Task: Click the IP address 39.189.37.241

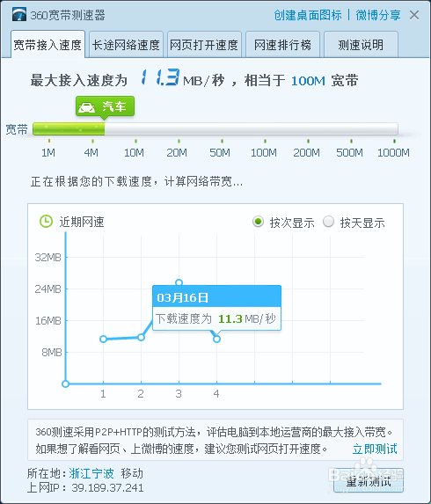Action: point(107,487)
